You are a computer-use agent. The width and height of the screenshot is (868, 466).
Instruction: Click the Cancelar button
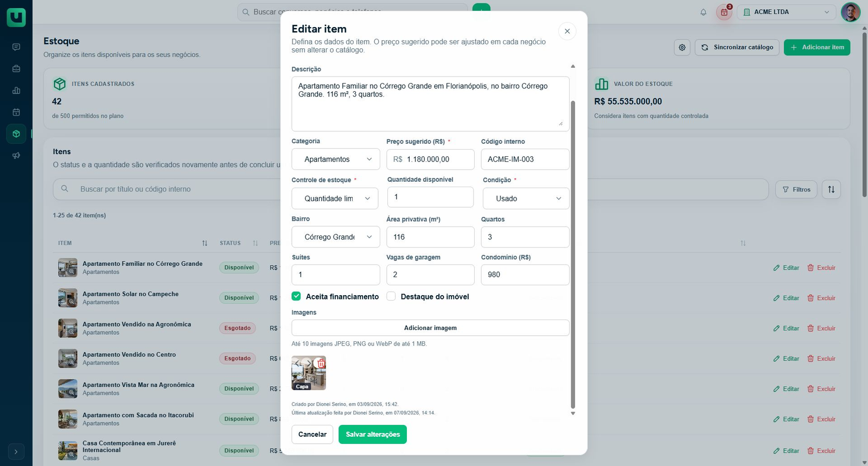(312, 435)
